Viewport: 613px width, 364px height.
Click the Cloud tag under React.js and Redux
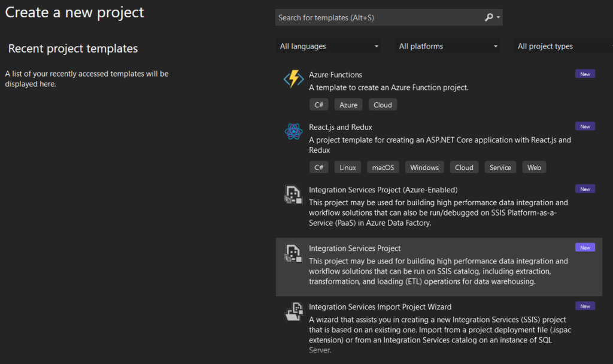[x=464, y=168]
